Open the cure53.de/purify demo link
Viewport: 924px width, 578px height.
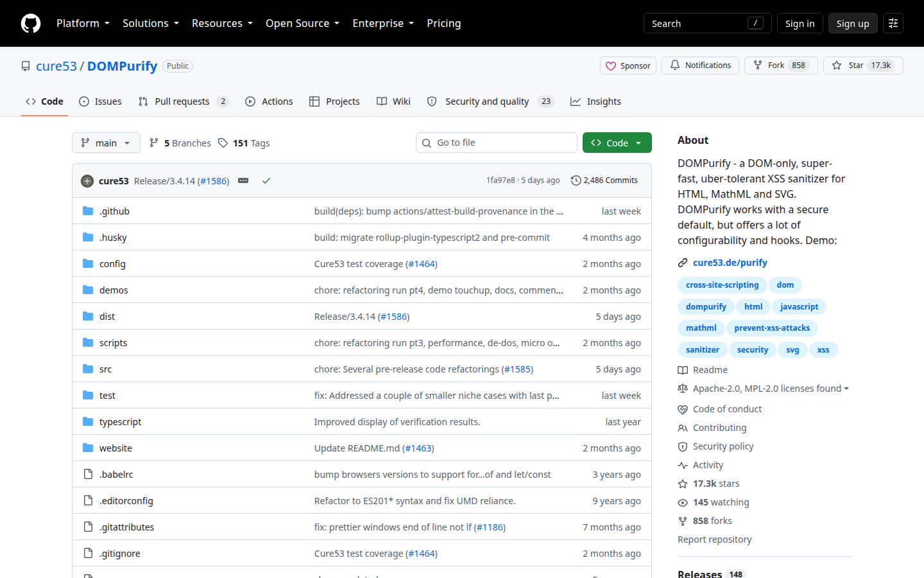(730, 263)
